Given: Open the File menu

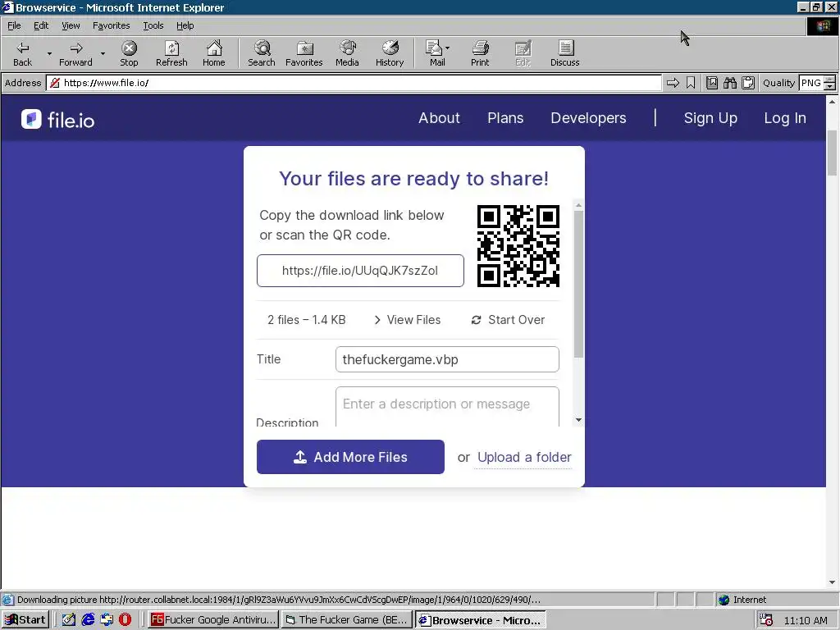Looking at the screenshot, I should (x=14, y=25).
